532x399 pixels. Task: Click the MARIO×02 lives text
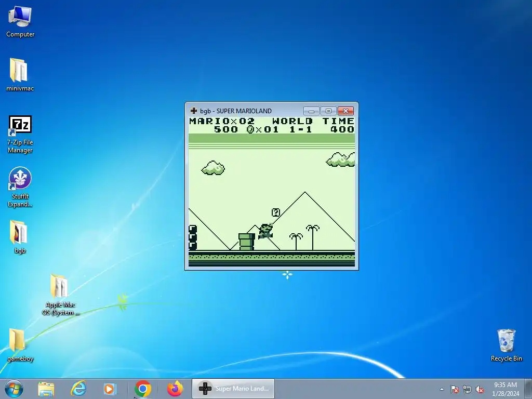pos(222,121)
